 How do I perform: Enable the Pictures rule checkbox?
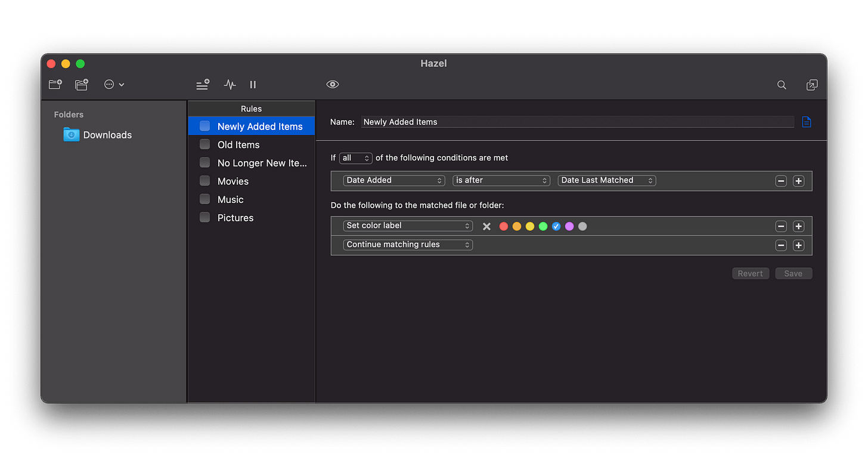204,217
